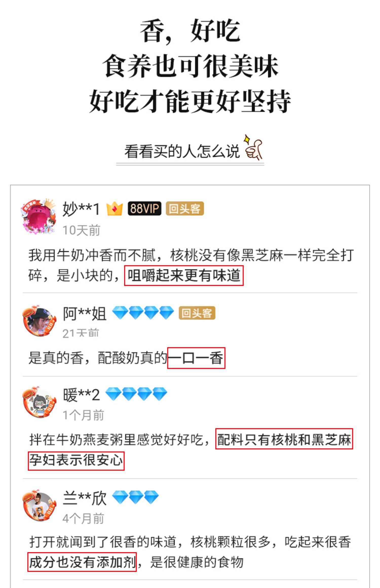This screenshot has width=380, height=588.
Task: Click the gold crown icon beside 妙**1
Action: [115, 209]
